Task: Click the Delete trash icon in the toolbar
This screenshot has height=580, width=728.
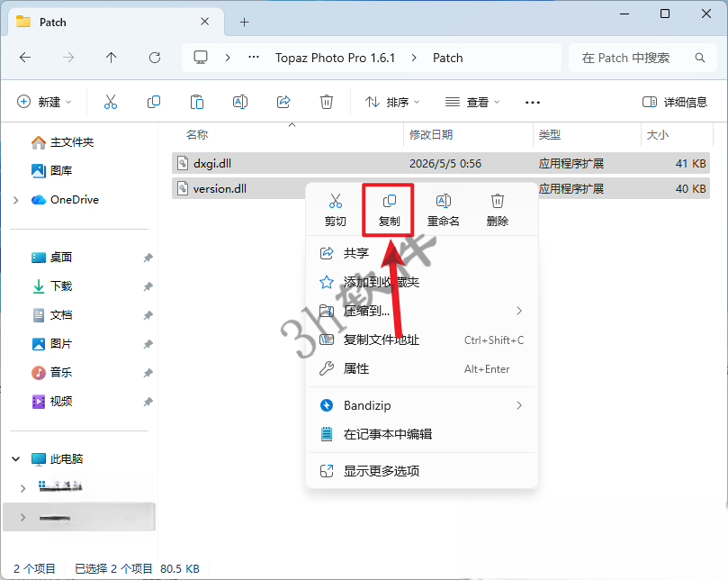Action: pos(327,102)
